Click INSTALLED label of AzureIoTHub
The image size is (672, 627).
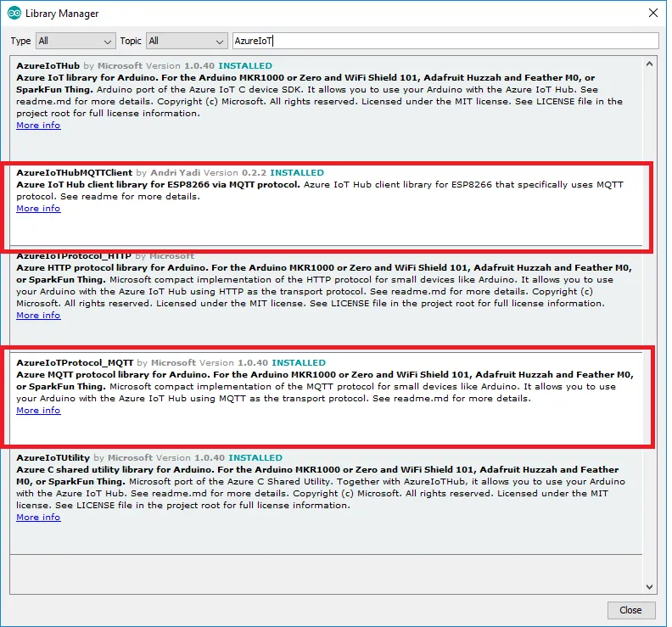245,66
